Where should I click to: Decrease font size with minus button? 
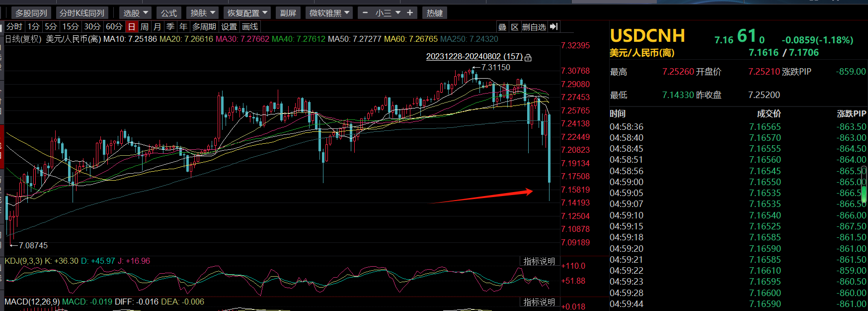[365, 13]
